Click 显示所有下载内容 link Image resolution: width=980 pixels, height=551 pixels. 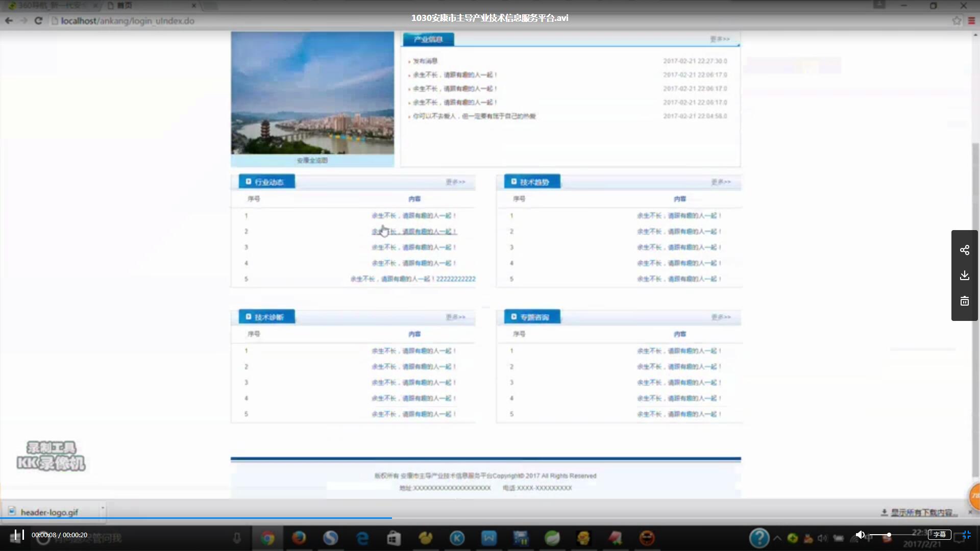pyautogui.click(x=923, y=513)
